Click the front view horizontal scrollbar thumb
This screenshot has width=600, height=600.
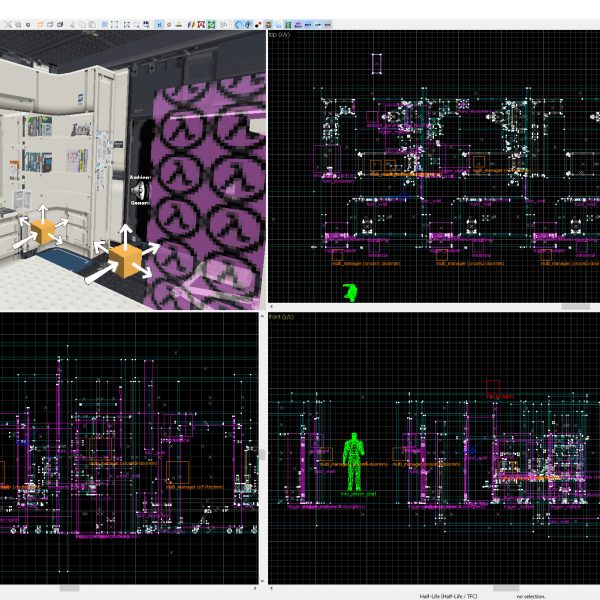click(x=506, y=588)
